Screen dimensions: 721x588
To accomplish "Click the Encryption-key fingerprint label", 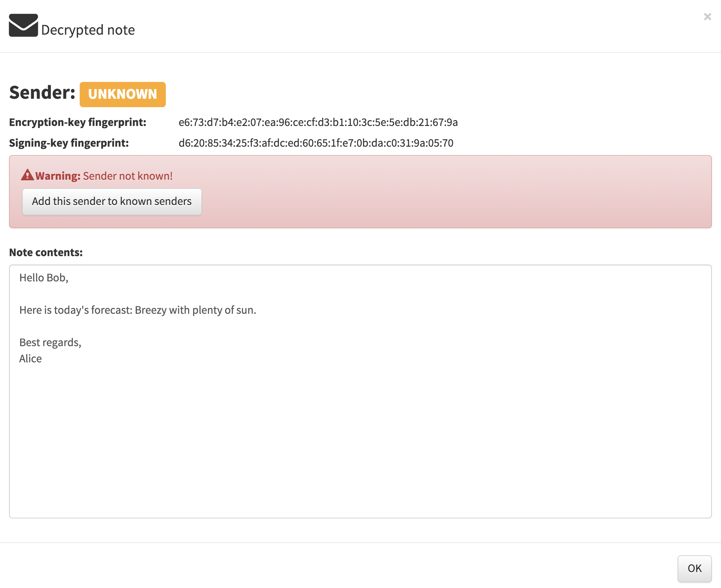I will coord(78,122).
